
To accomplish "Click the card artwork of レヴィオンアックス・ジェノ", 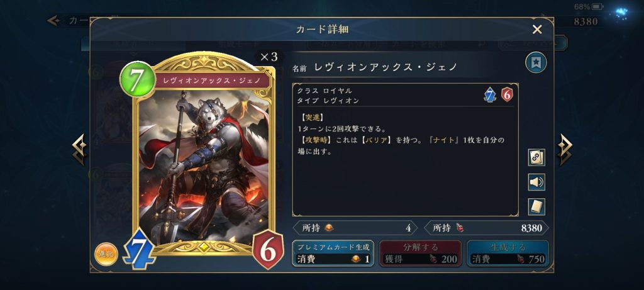I will (x=204, y=166).
